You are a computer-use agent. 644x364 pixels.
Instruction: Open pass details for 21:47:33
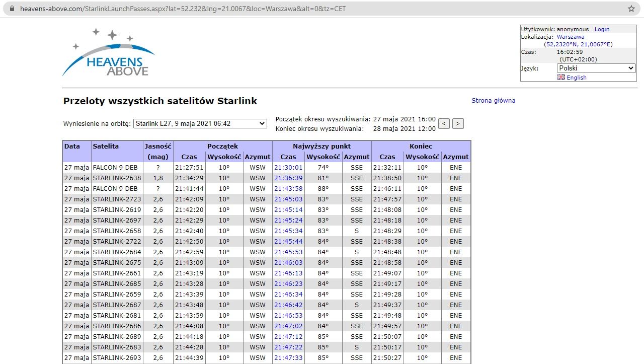point(288,358)
